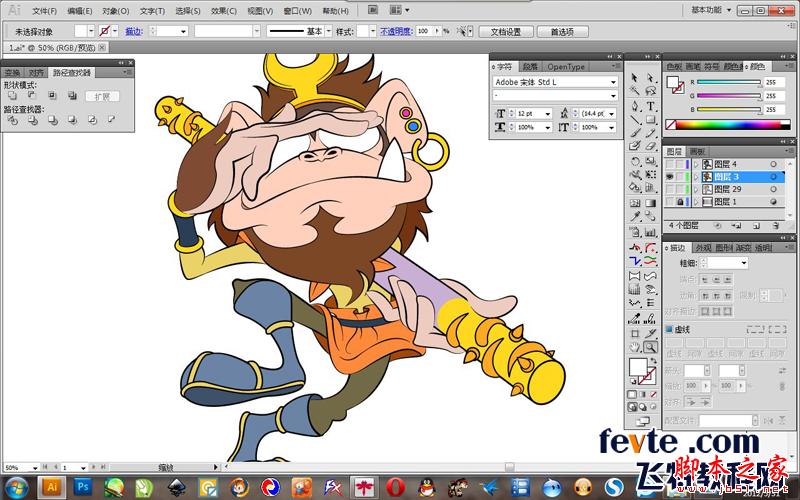Click the Windows Start button
The height and width of the screenshot is (500, 800).
click(16, 488)
